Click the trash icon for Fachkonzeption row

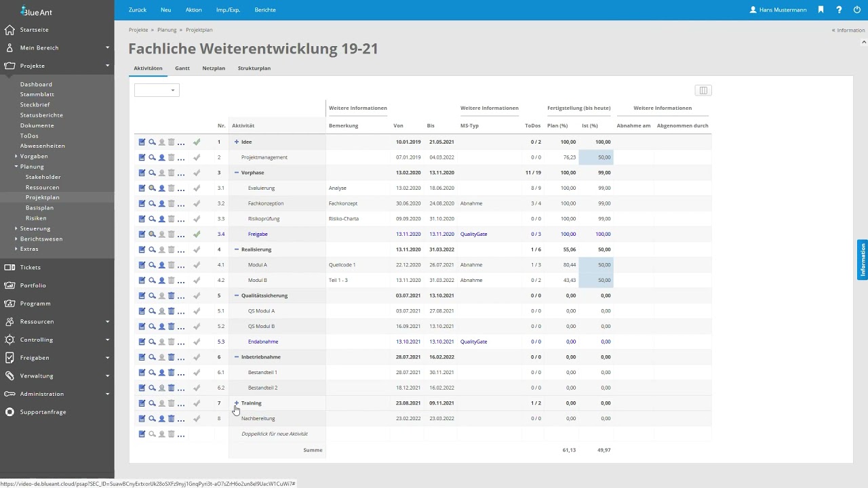click(171, 203)
